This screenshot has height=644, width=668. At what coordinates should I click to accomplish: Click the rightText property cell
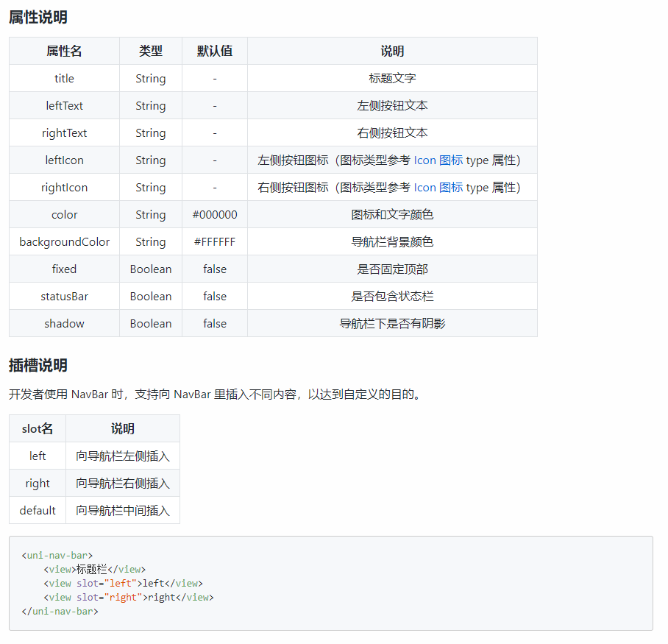(64, 132)
